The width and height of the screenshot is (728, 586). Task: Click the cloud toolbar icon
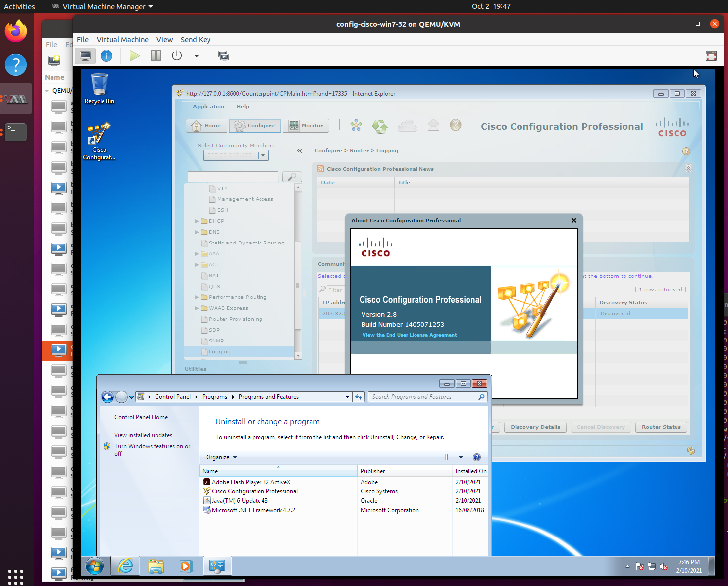point(407,126)
